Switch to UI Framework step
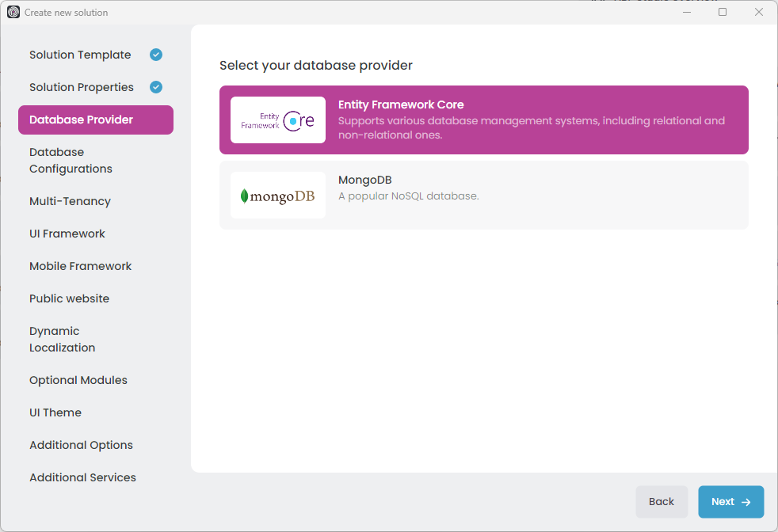The image size is (778, 532). coord(67,234)
